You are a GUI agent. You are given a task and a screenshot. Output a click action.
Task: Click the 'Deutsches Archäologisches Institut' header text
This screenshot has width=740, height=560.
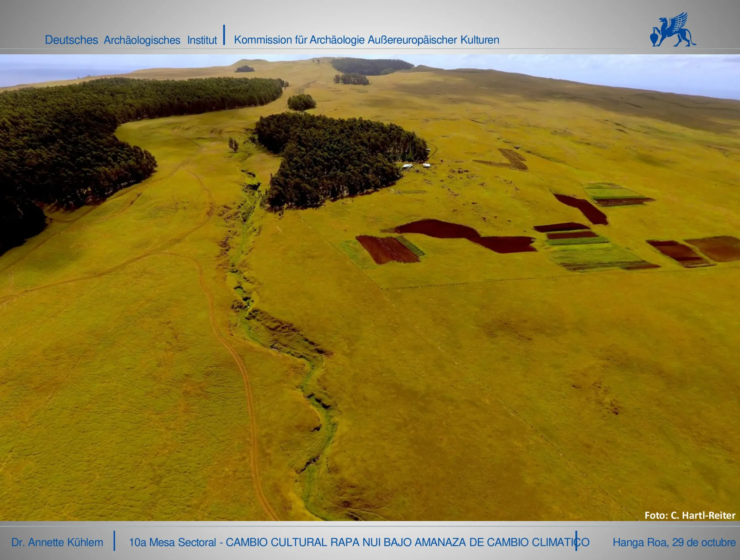[x=131, y=40]
